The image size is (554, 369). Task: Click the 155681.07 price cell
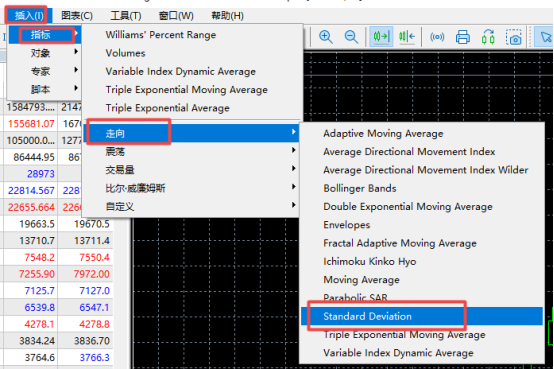[x=31, y=124]
